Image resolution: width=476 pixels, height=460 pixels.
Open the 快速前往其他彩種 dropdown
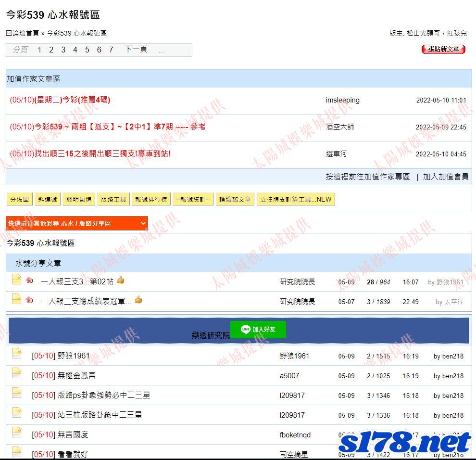coord(77,223)
